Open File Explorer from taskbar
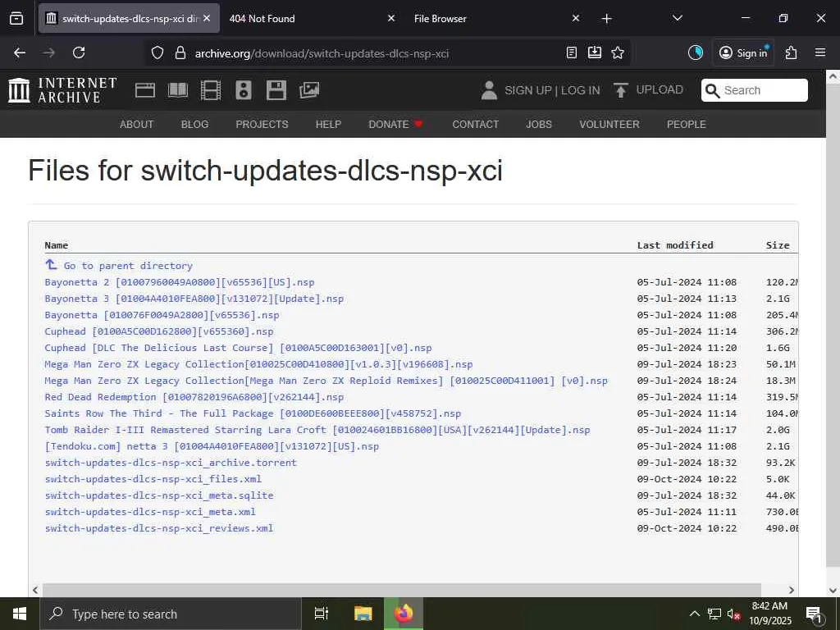Image resolution: width=840 pixels, height=630 pixels. [363, 614]
